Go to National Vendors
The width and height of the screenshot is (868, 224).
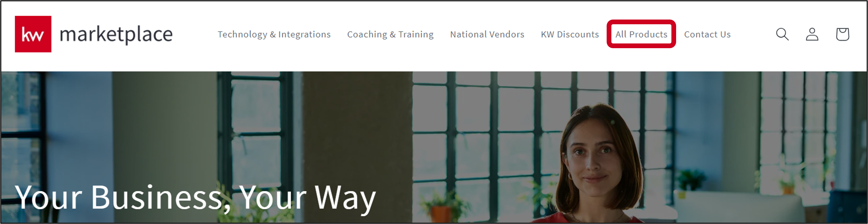(x=487, y=34)
